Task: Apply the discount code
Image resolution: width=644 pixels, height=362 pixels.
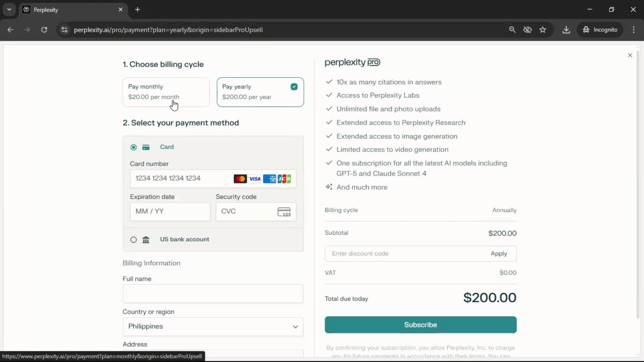Action: [x=499, y=254]
